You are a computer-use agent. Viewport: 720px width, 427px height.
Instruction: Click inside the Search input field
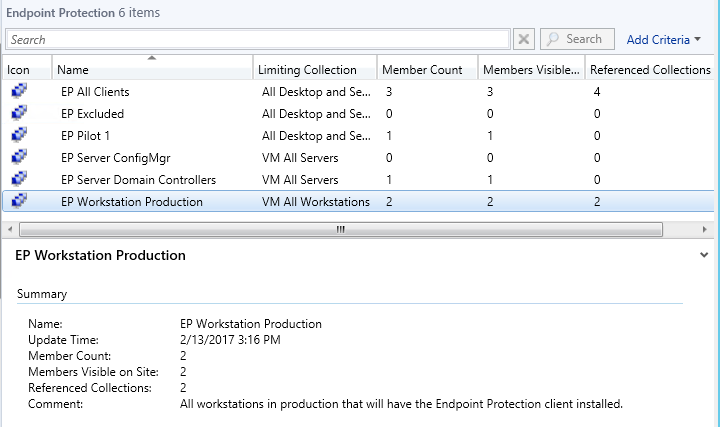pos(258,40)
